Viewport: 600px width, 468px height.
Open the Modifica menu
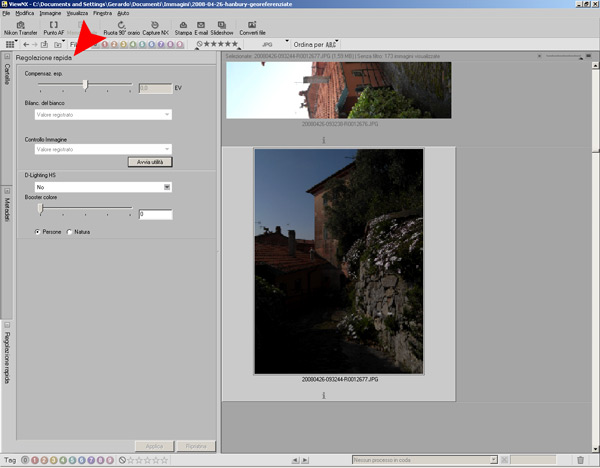pos(25,13)
